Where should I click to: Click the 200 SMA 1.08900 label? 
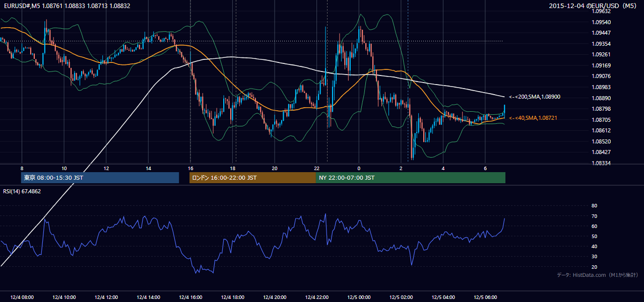[535, 97]
